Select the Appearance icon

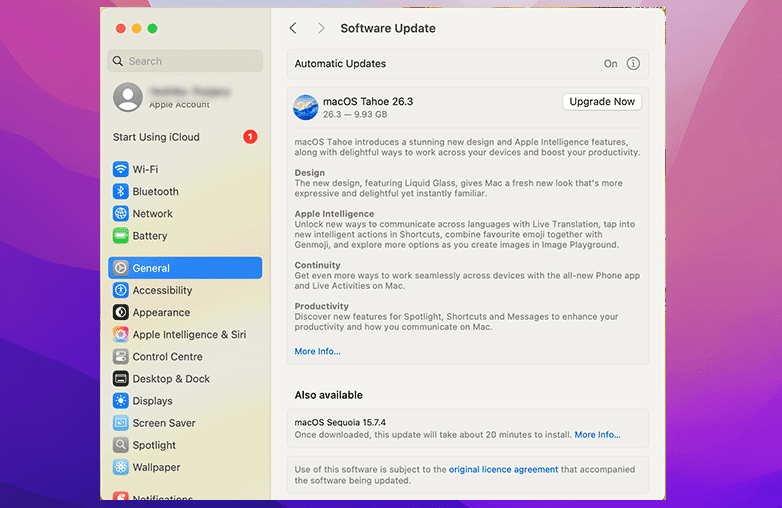click(121, 312)
